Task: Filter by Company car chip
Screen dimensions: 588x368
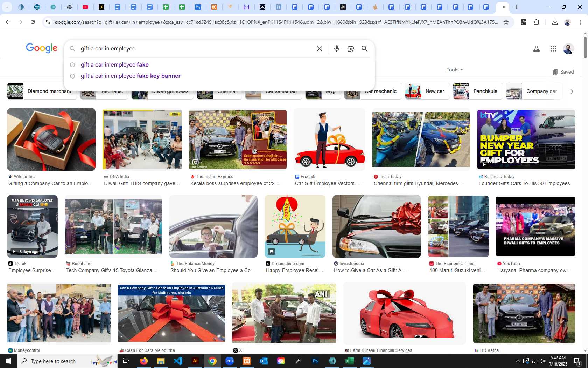Action: click(534, 91)
